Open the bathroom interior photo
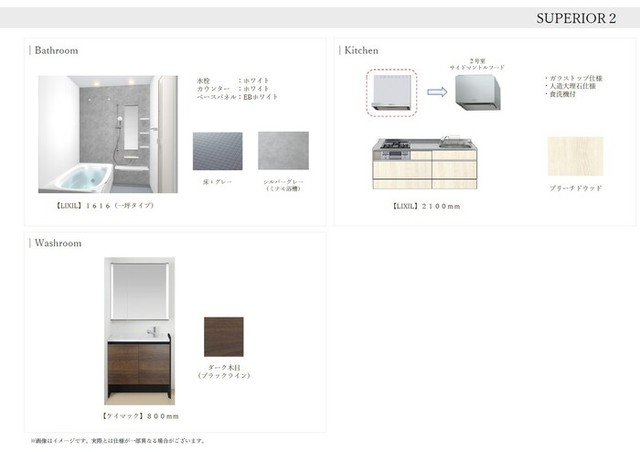 click(107, 133)
